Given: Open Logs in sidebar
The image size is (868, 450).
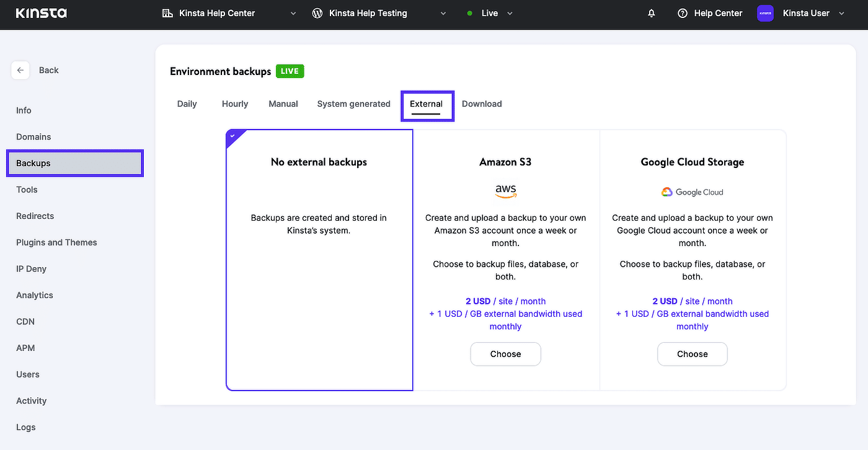Looking at the screenshot, I should [26, 427].
